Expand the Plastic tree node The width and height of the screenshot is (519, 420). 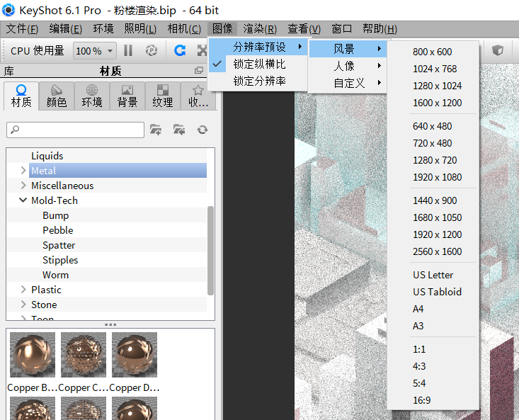23,290
